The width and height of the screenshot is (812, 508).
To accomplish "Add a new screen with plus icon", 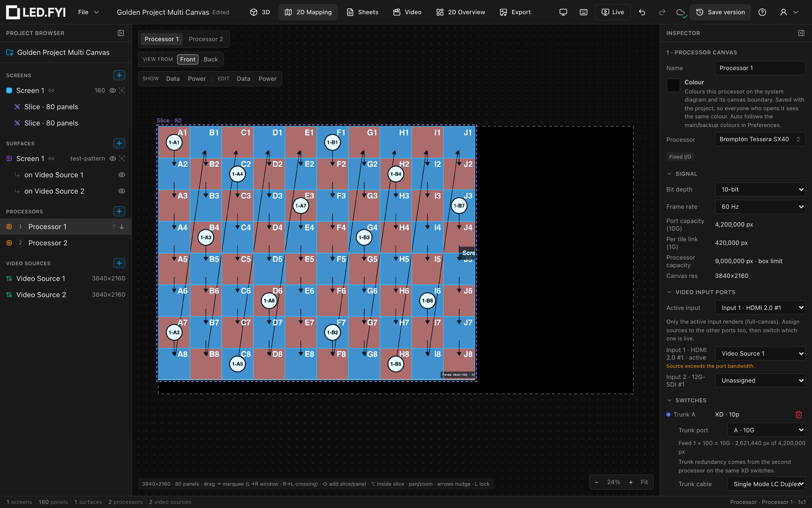I will pos(119,75).
